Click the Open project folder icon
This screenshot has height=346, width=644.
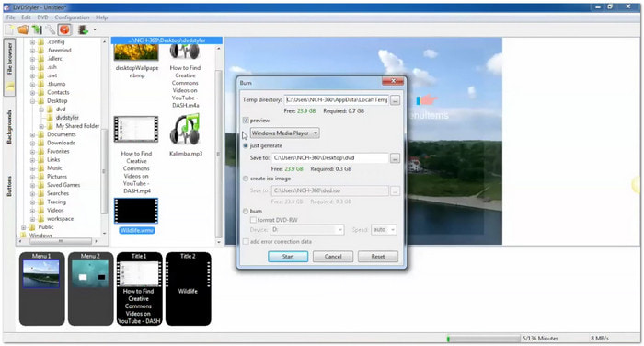click(23, 29)
